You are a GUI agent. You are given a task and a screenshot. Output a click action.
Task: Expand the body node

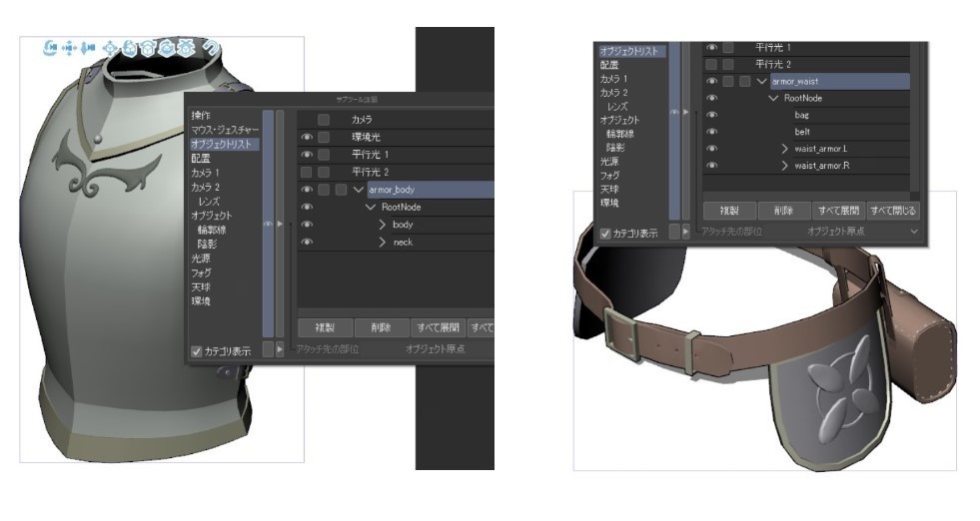click(383, 225)
